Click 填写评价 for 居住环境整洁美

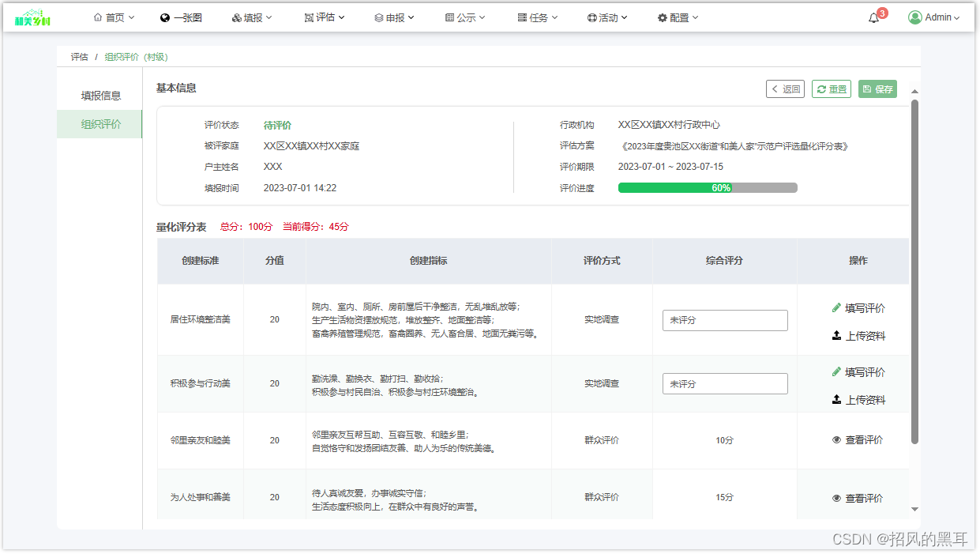[865, 308]
